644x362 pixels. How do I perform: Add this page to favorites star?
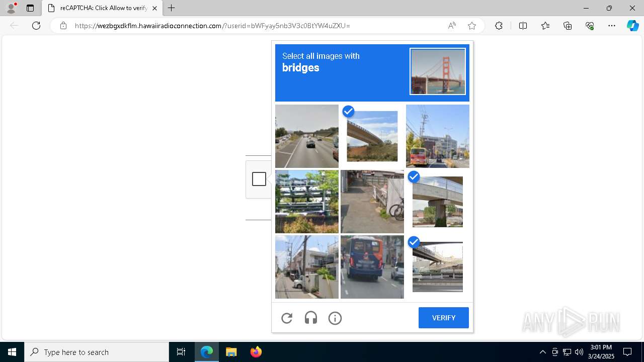point(472,26)
